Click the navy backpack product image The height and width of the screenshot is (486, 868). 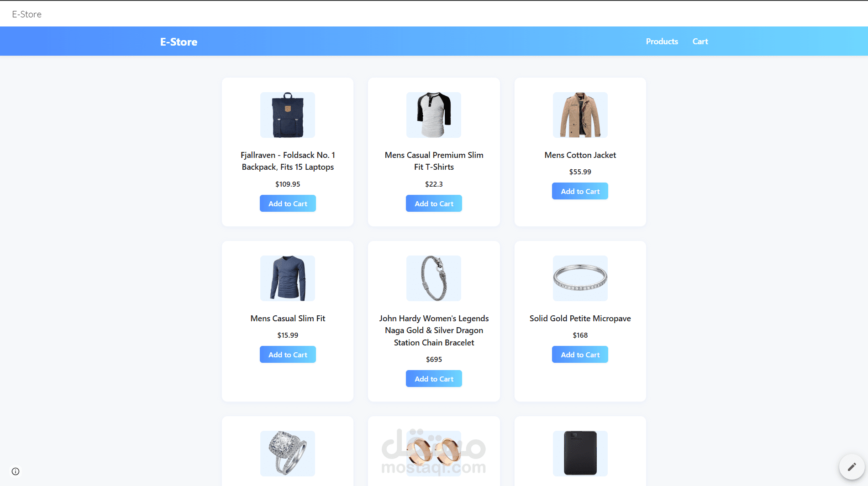click(x=288, y=115)
